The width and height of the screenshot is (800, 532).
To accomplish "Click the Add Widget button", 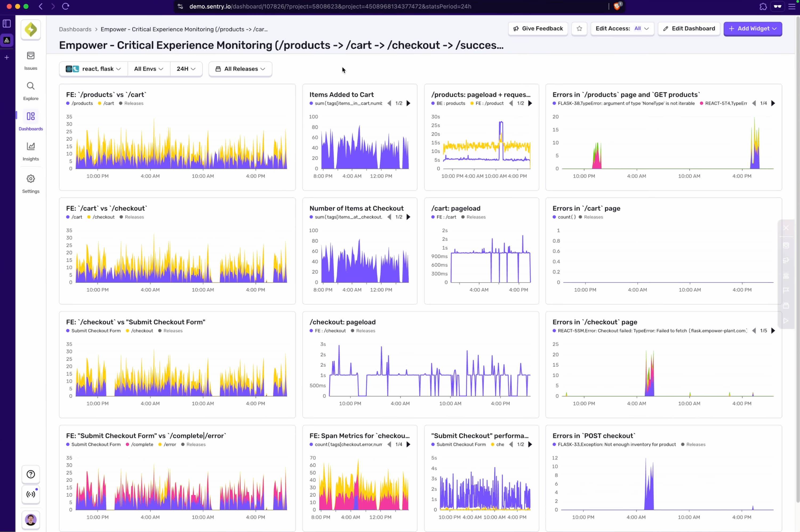I will click(753, 29).
